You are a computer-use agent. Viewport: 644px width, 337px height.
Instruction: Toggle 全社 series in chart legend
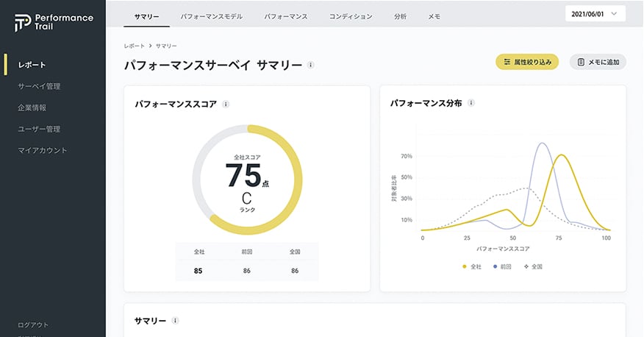[472, 266]
